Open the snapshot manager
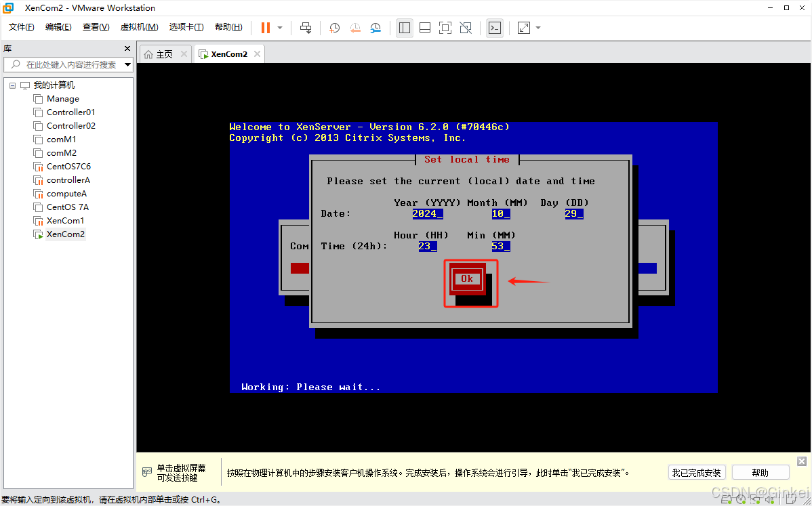This screenshot has width=812, height=506. (x=375, y=27)
